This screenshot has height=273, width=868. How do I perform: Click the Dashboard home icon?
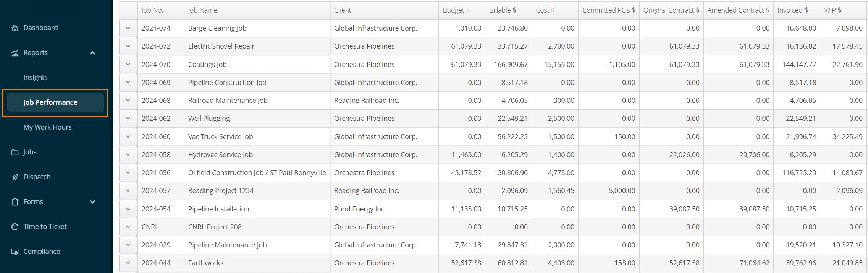15,28
